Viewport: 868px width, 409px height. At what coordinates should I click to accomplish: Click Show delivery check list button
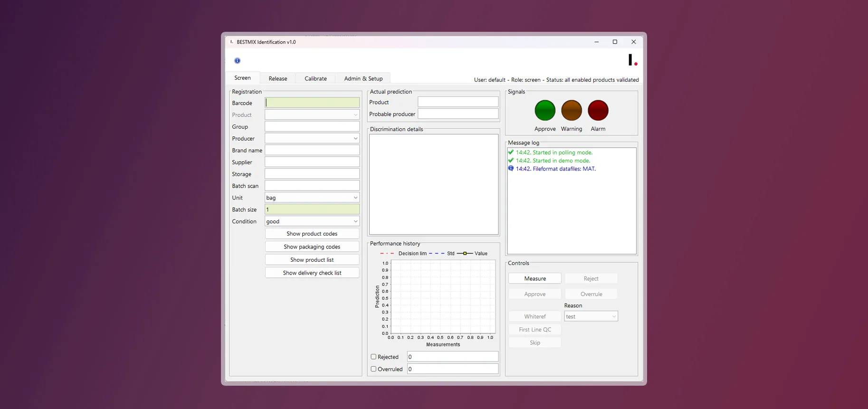click(312, 273)
